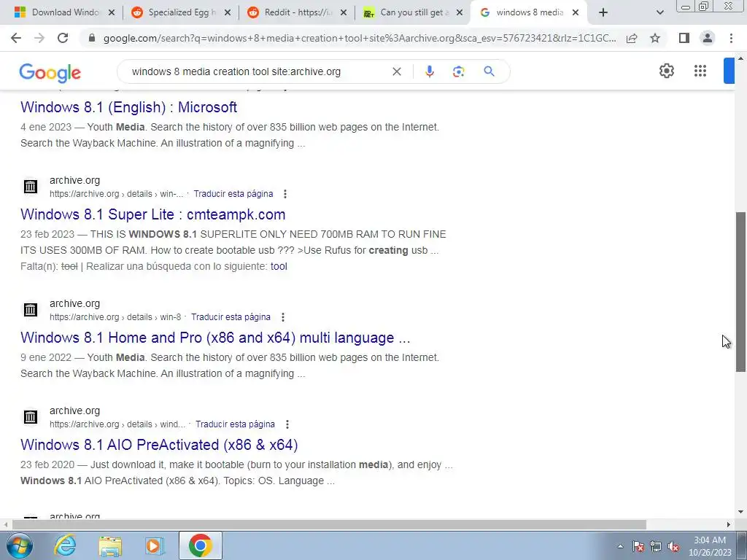Viewport: 747px width, 560px height.
Task: Search by image with Google Lens
Action: pos(458,71)
